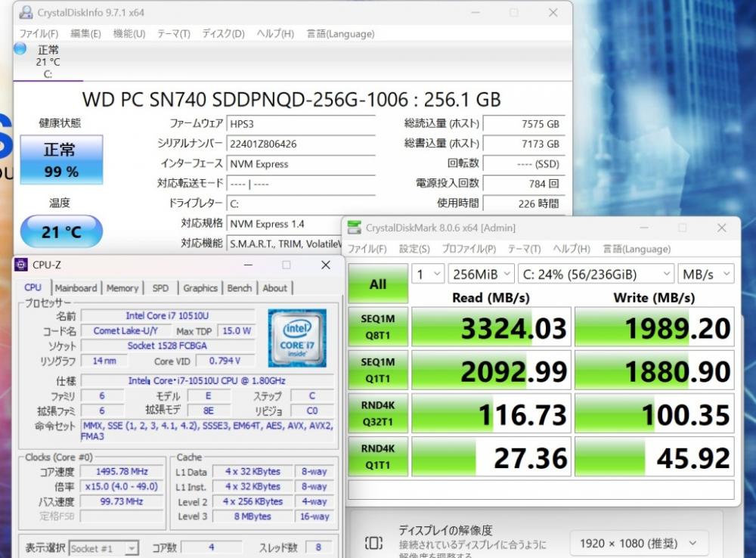756x558 pixels.
Task: Click the Intel Core i7 logo in CPU-Z
Action: point(297,338)
